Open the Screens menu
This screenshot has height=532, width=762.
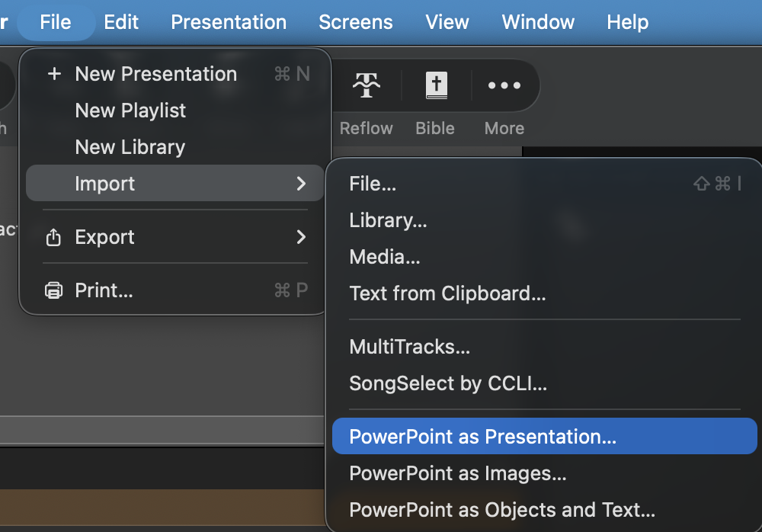pos(356,22)
